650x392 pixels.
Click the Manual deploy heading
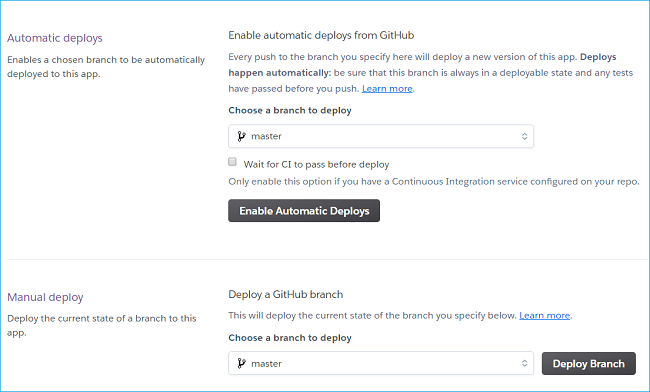coord(45,297)
